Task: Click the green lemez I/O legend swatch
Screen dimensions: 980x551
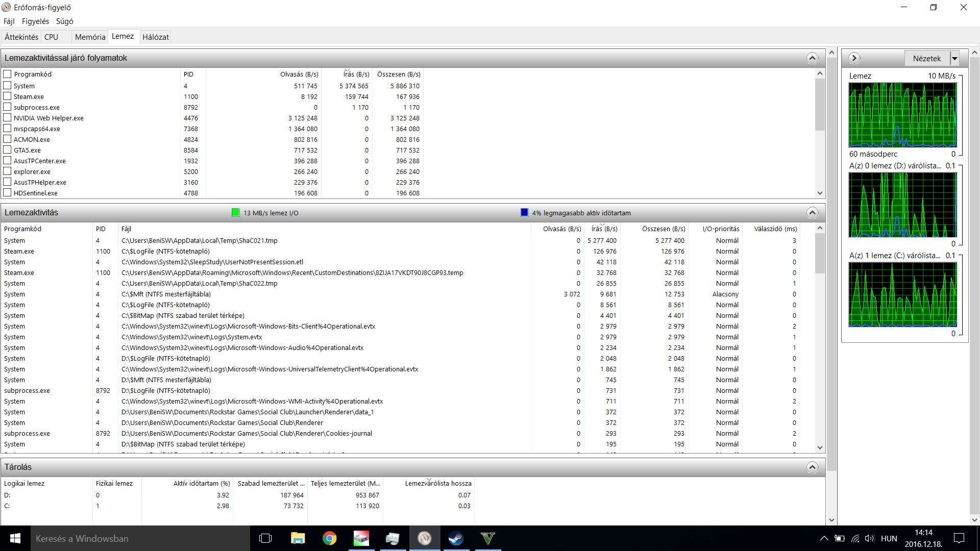Action: coord(235,213)
